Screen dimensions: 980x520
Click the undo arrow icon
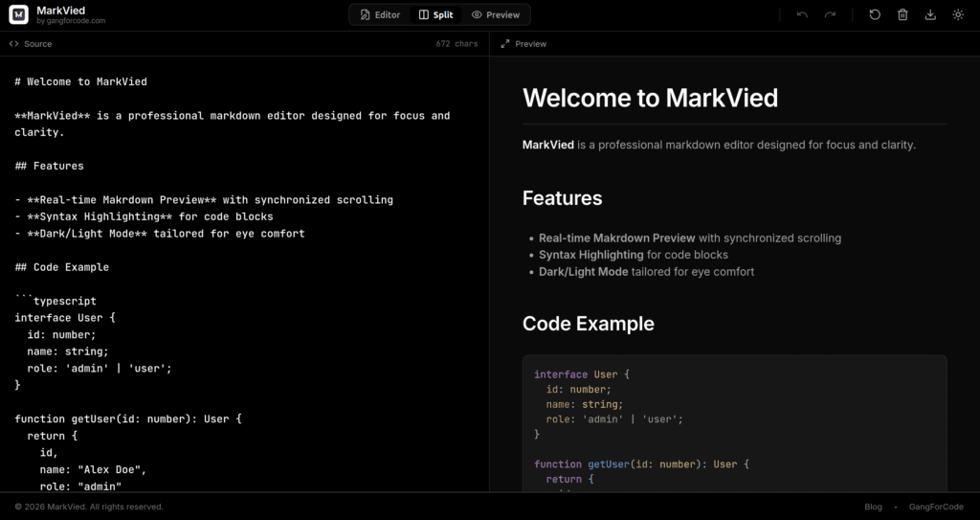point(803,14)
